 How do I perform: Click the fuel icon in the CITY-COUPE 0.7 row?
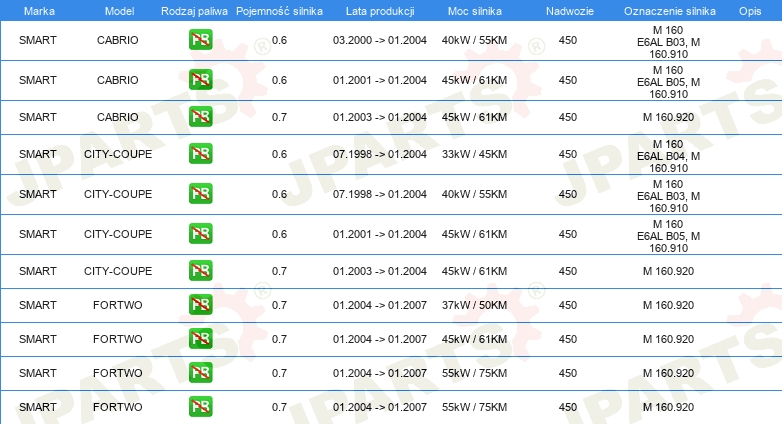tap(200, 270)
